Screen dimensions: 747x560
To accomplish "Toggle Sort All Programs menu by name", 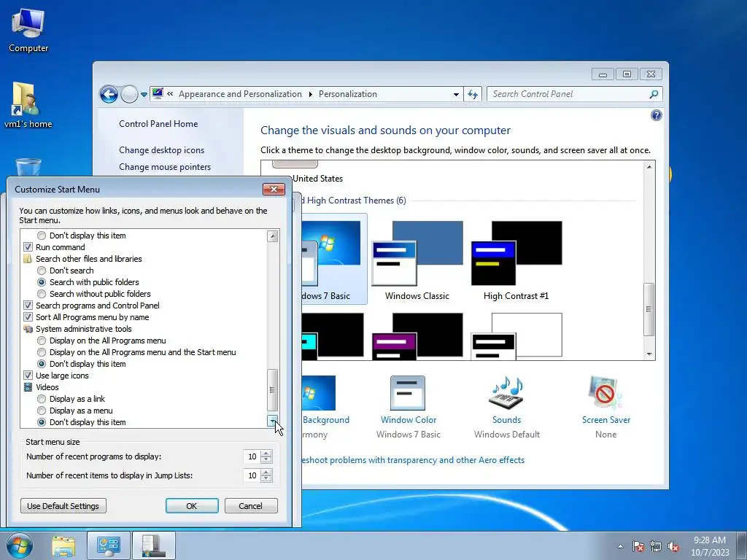I will 28,317.
